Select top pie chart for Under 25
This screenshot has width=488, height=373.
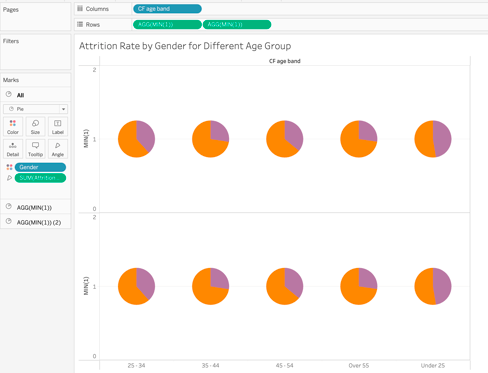pyautogui.click(x=433, y=139)
